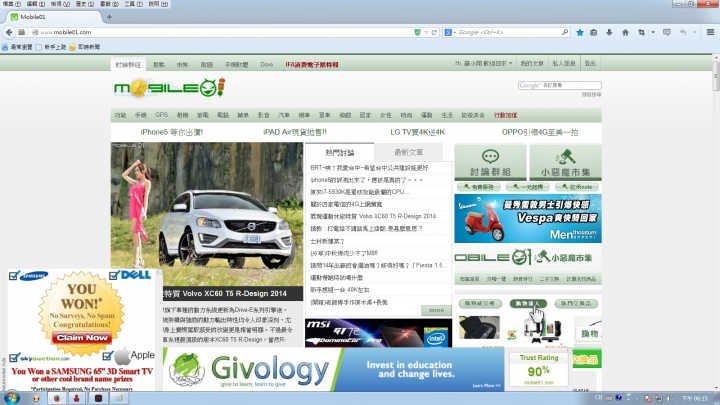Open the 檢視 (V) menu

(60, 4)
